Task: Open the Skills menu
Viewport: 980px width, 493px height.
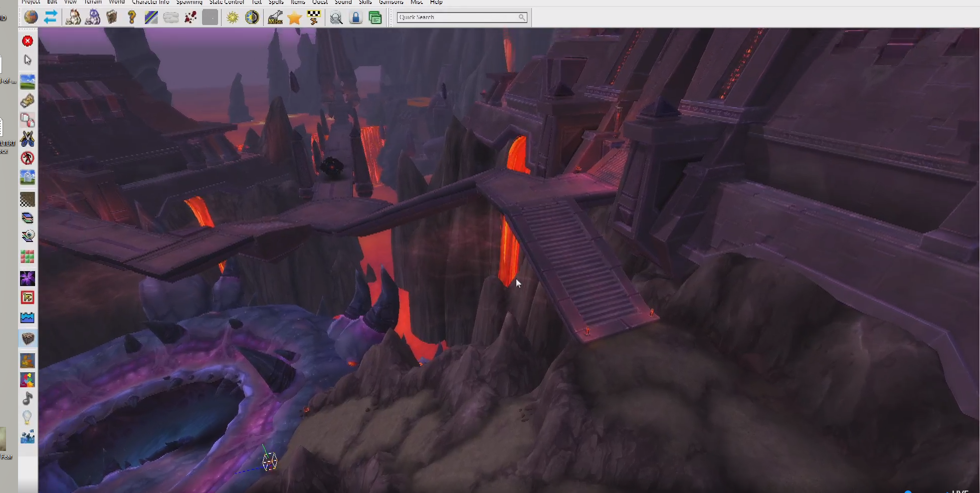Action: [x=365, y=2]
